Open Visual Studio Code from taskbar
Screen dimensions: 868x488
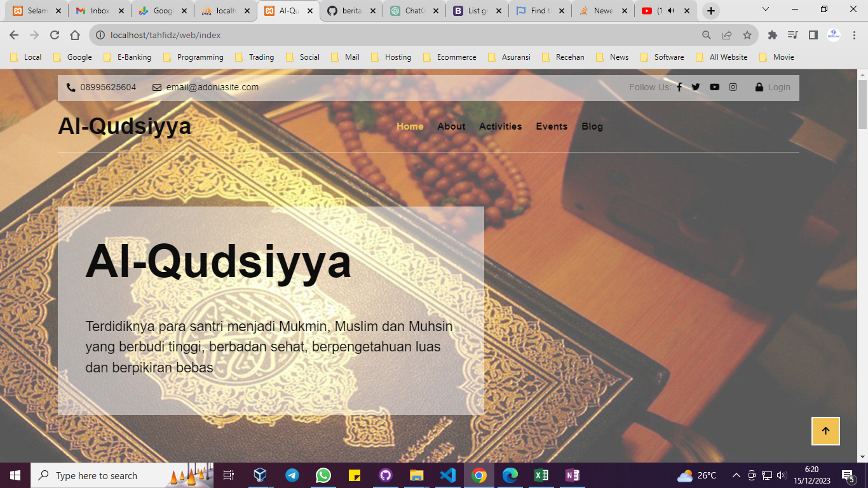click(448, 475)
